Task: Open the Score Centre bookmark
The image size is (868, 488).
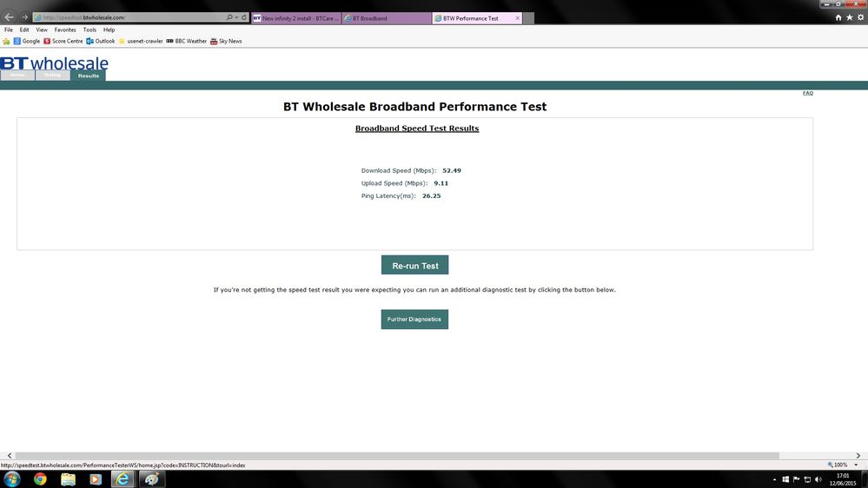Action: pos(63,41)
